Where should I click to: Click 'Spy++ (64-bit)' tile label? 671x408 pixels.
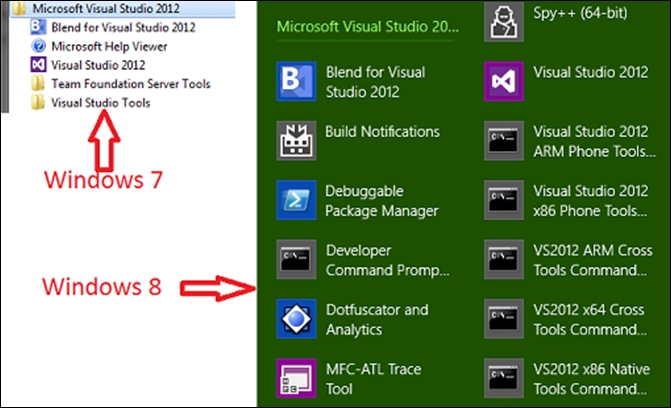tap(580, 13)
